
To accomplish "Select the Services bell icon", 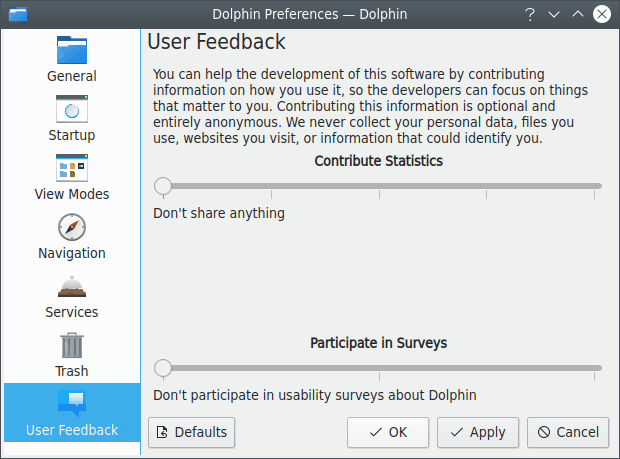I will [x=72, y=286].
